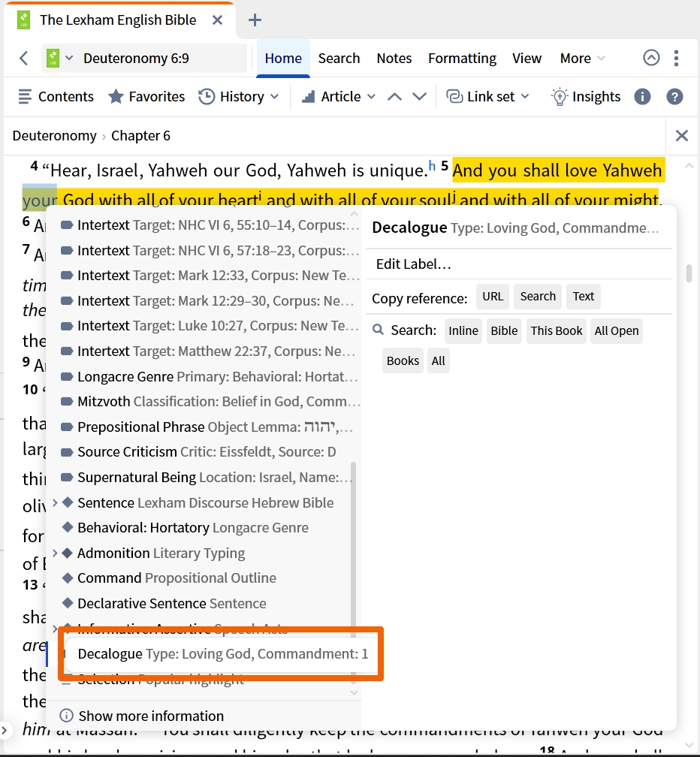Select Intertext Target NHC VI 6, 55:10–14
The height and width of the screenshot is (757, 700).
[210, 225]
